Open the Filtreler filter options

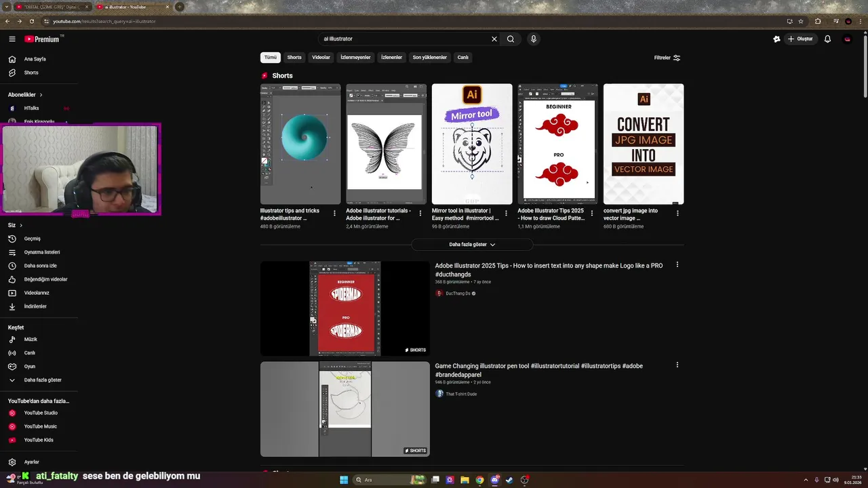pyautogui.click(x=667, y=58)
